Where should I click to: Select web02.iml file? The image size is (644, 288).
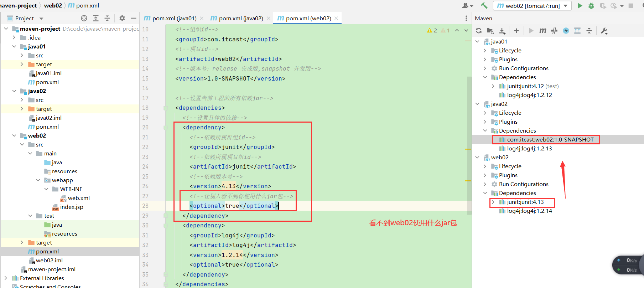46,260
